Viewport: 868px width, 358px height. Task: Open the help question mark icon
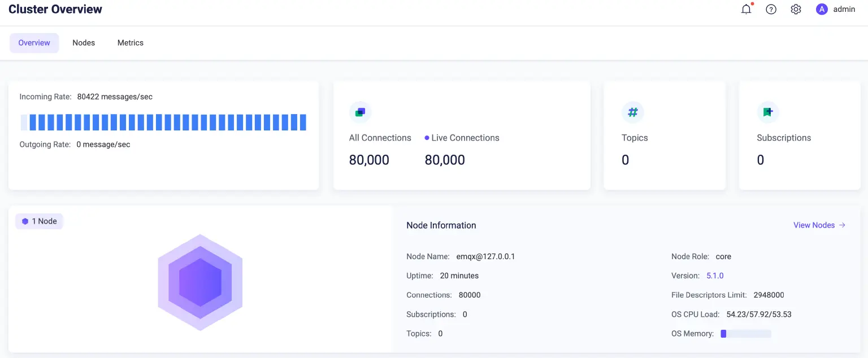click(x=771, y=9)
